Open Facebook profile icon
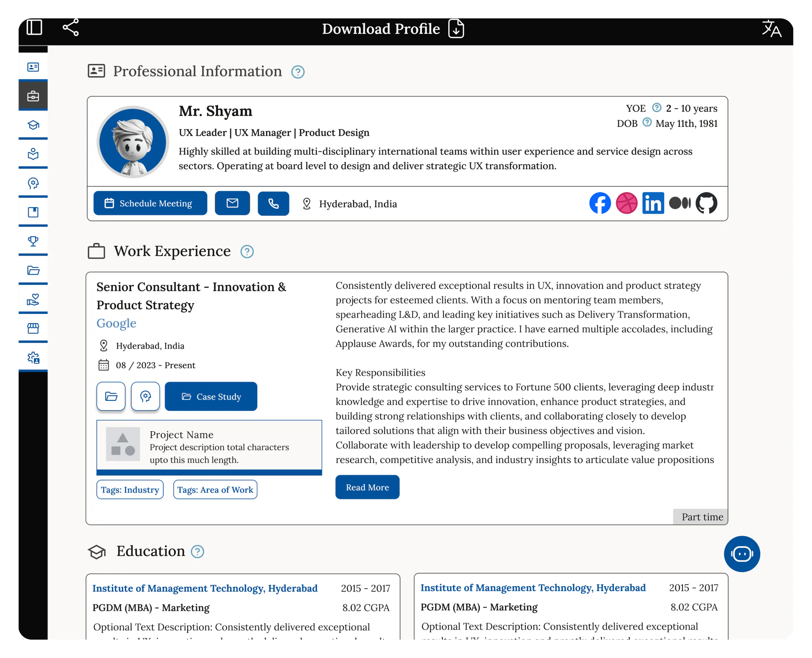The height and width of the screenshot is (658, 812). pyautogui.click(x=600, y=203)
